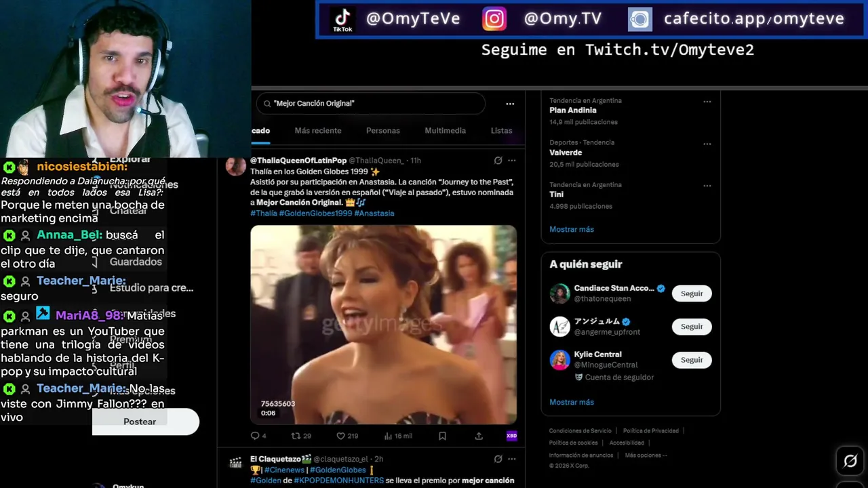Open options for Tini trend
Screen dimensions: 868x488
[707, 186]
